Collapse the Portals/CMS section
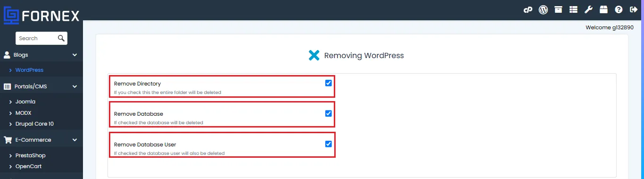The width and height of the screenshot is (644, 179). pos(74,86)
